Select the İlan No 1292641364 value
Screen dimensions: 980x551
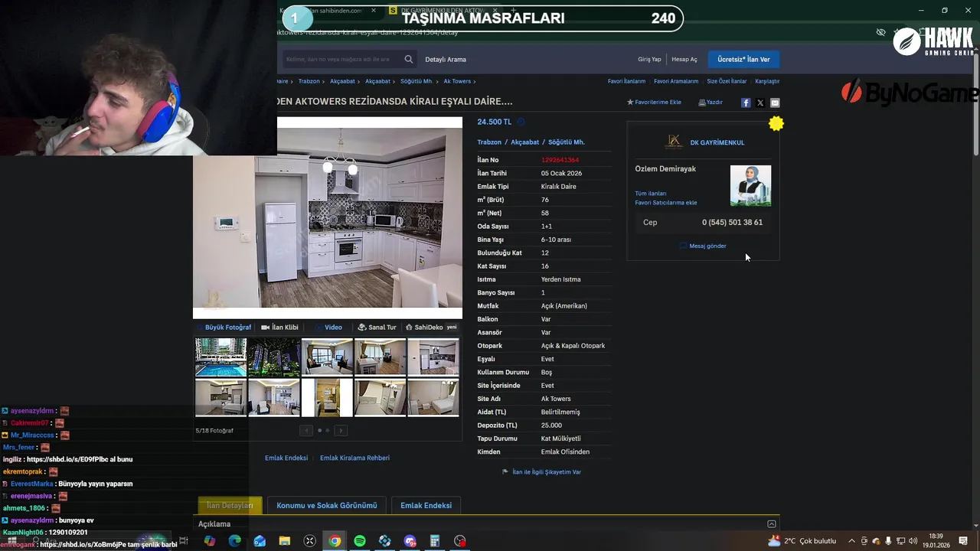click(560, 160)
